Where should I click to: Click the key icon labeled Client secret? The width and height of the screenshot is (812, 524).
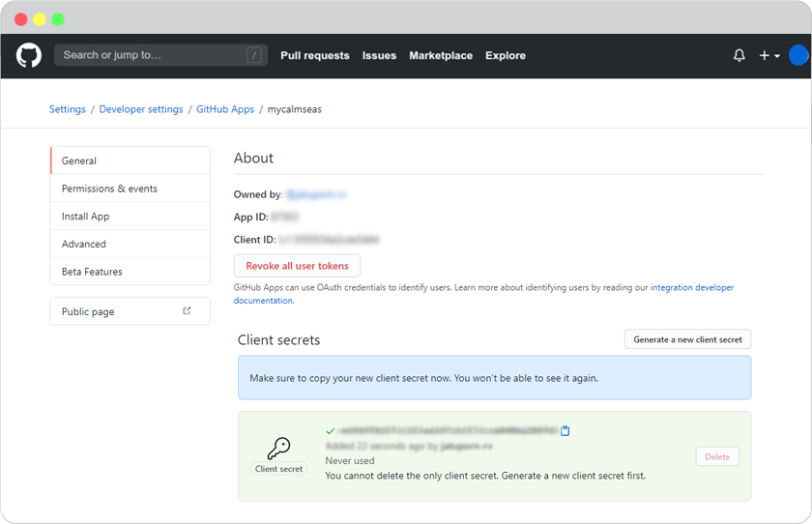click(x=278, y=448)
